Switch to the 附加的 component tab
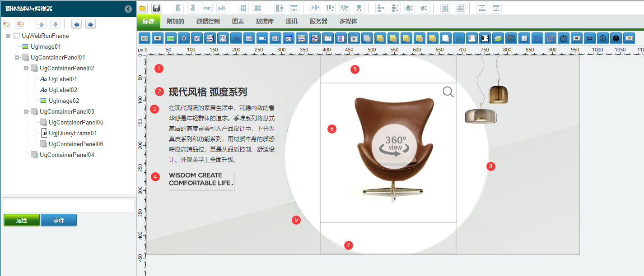 175,21
